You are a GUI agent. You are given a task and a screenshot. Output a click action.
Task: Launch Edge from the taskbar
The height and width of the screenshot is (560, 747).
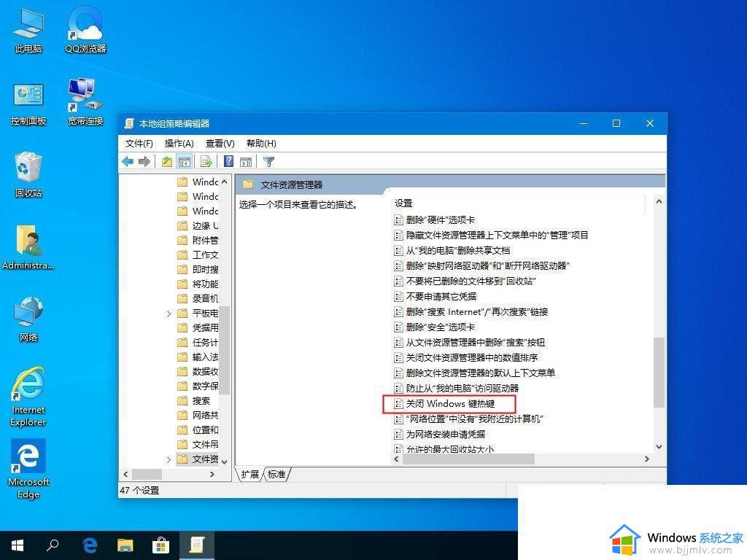tap(90, 545)
